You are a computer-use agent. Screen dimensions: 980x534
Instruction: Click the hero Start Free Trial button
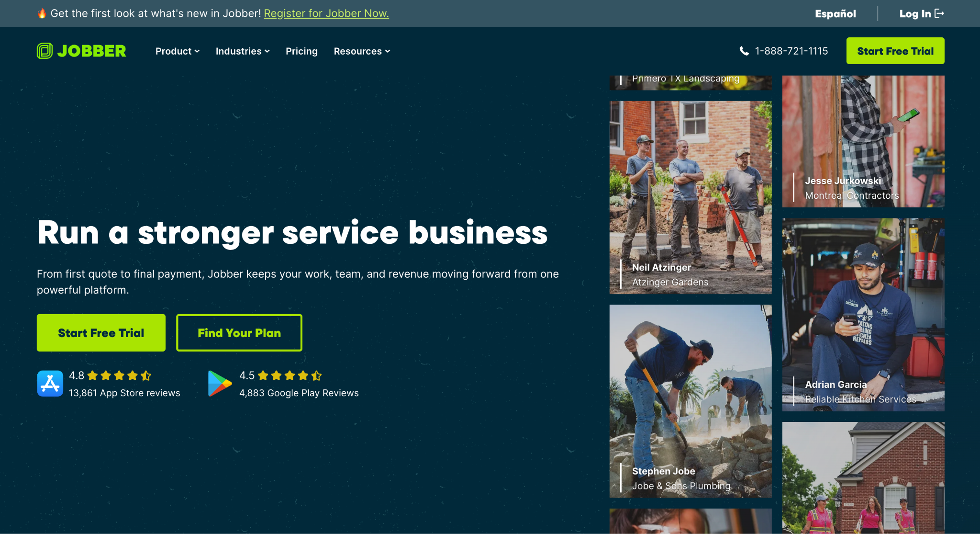pos(101,333)
